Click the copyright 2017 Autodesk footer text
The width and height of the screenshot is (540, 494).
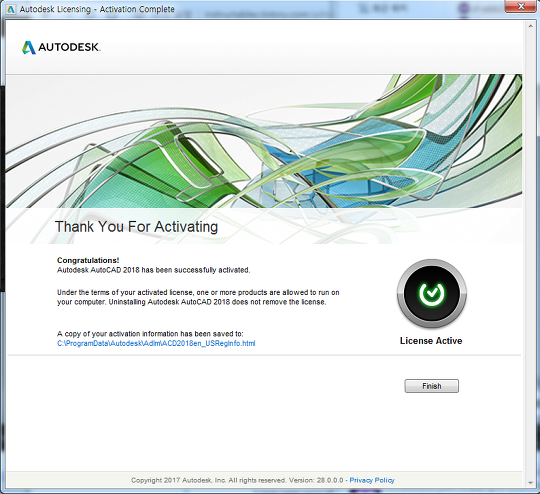click(237, 480)
